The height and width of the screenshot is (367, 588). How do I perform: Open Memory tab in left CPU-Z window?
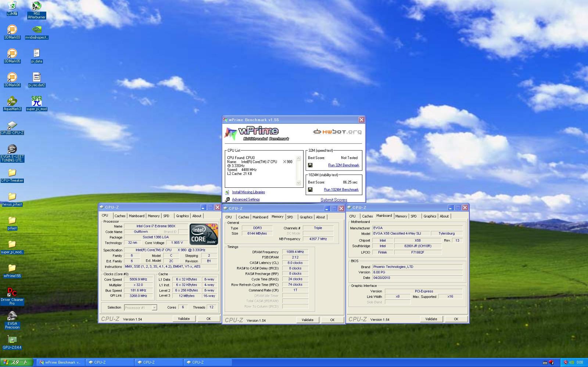154,216
